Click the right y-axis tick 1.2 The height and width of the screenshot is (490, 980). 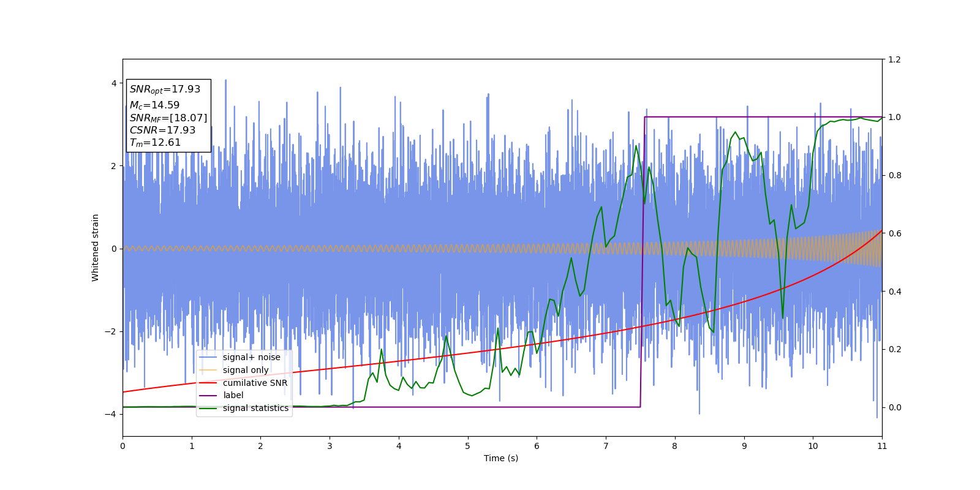tap(894, 59)
